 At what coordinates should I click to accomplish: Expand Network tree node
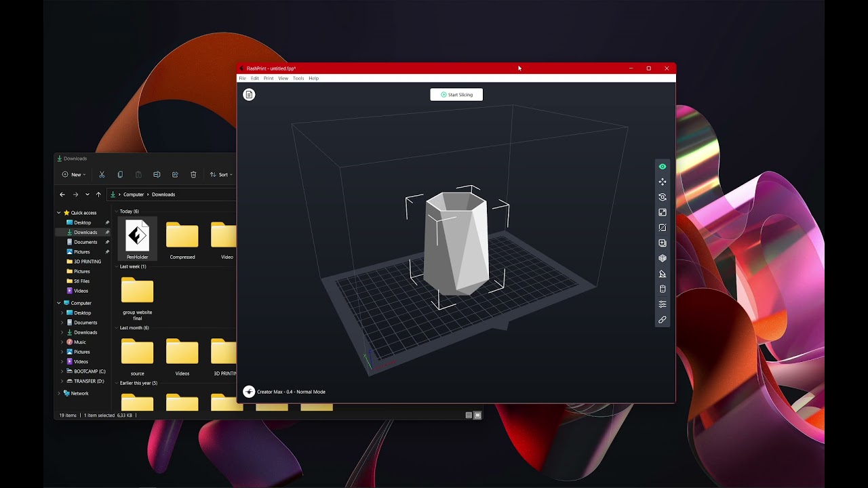click(59, 393)
